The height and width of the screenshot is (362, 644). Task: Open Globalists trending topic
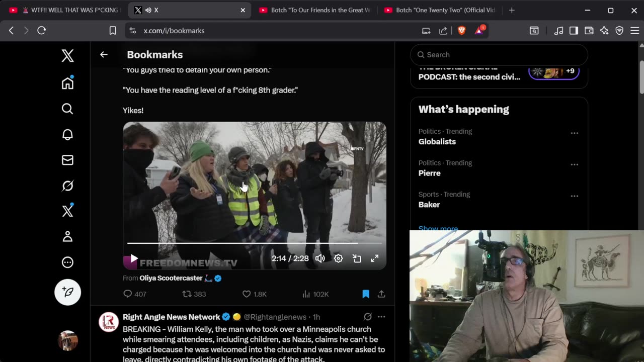click(x=437, y=142)
